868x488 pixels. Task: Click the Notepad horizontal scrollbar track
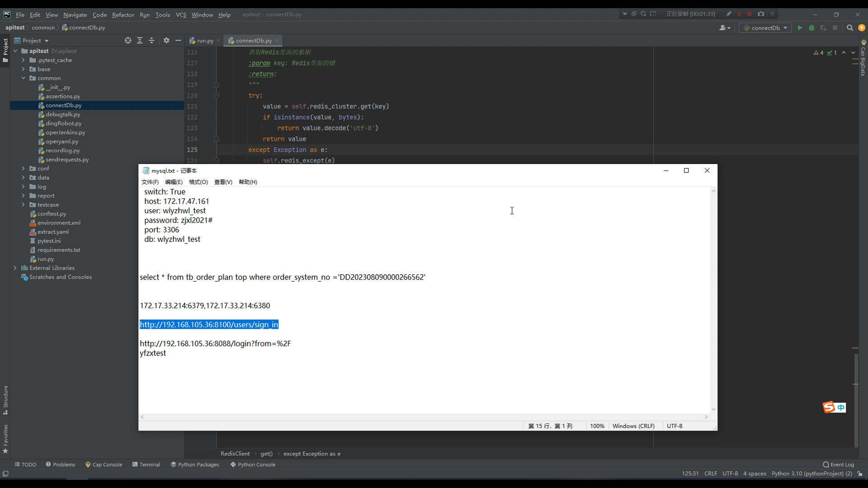coord(424,417)
